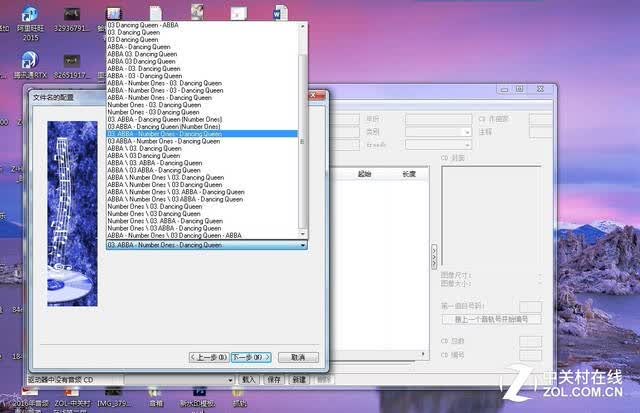Click the dropdown list scrollbar down arrow

(303, 234)
